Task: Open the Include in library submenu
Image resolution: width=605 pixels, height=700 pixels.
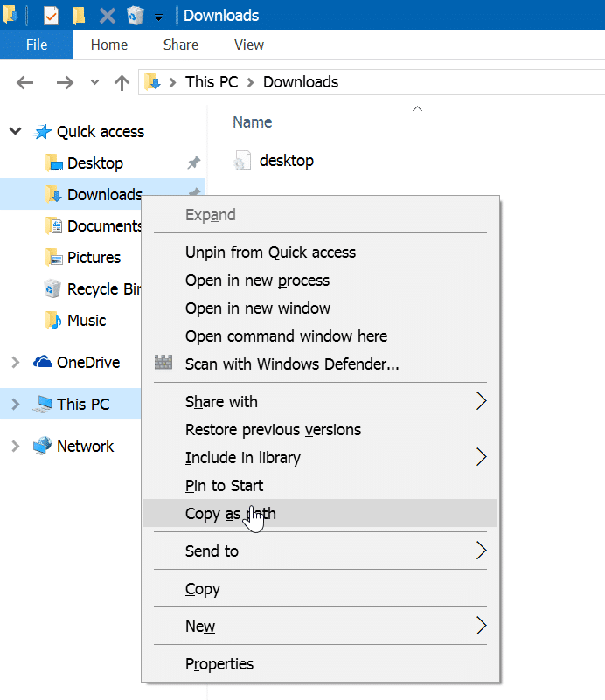Action: point(320,458)
